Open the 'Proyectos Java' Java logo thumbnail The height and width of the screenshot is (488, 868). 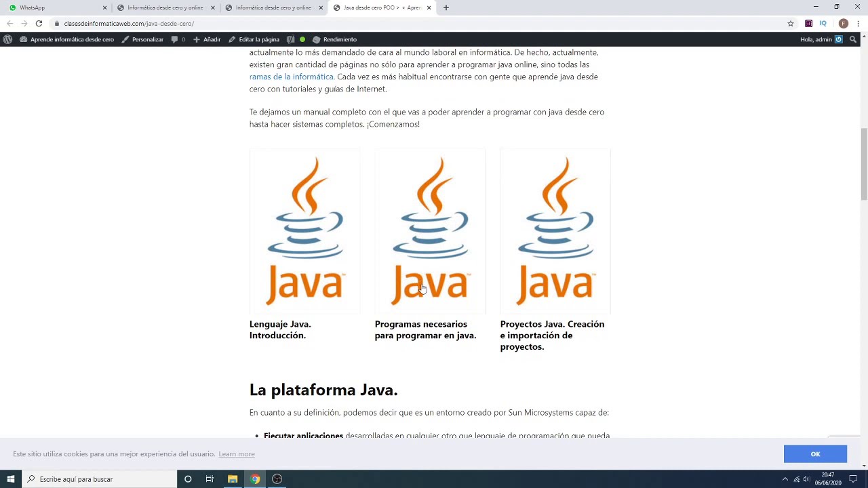555,231
